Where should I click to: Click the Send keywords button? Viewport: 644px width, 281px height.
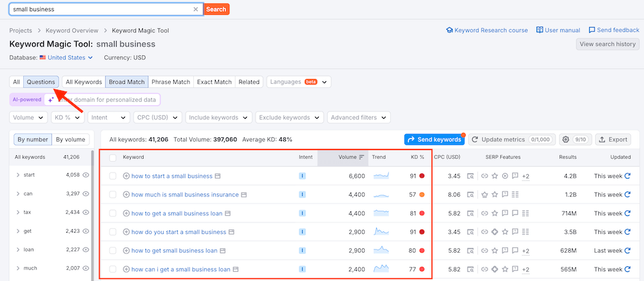[x=433, y=139]
